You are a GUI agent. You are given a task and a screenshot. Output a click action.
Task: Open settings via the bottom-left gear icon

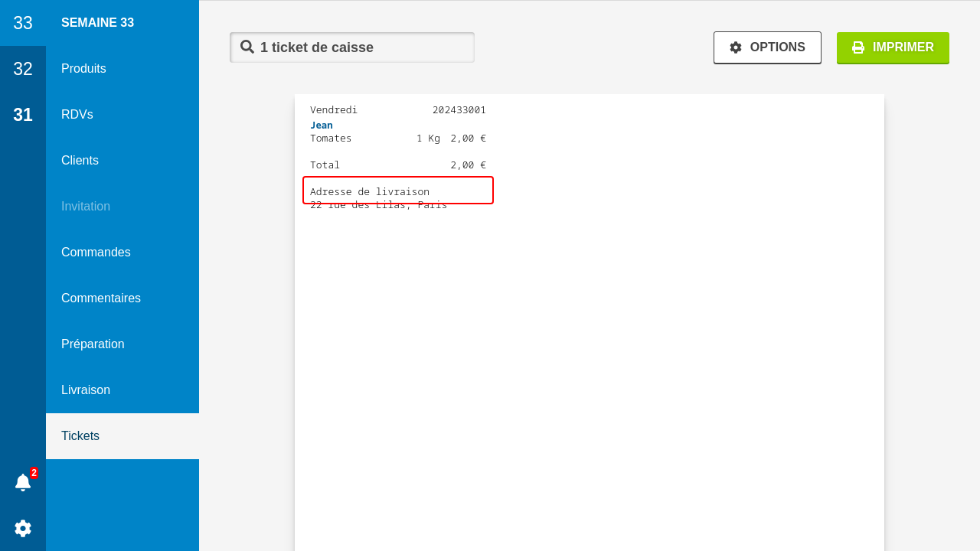[x=23, y=528]
